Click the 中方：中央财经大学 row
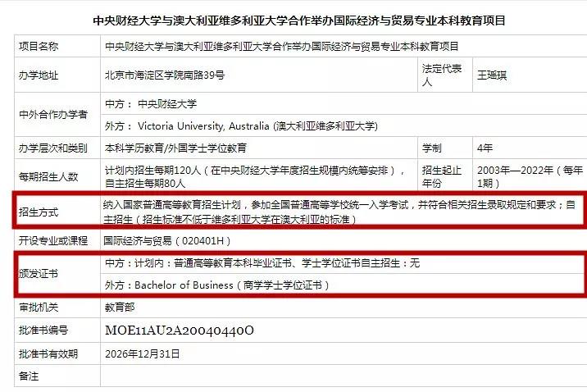The width and height of the screenshot is (587, 392). click(x=344, y=103)
